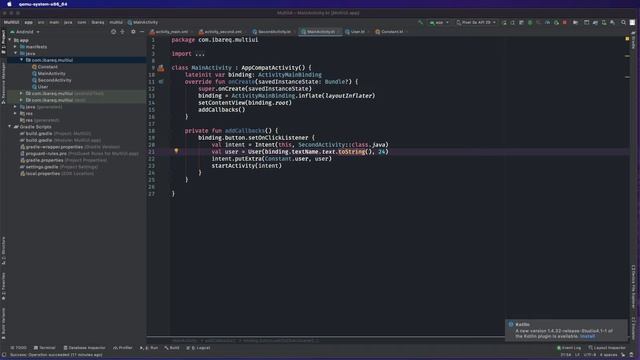640x360 pixels.
Task: Click the lightbulb quick-fix icon on line 21
Action: click(176, 151)
